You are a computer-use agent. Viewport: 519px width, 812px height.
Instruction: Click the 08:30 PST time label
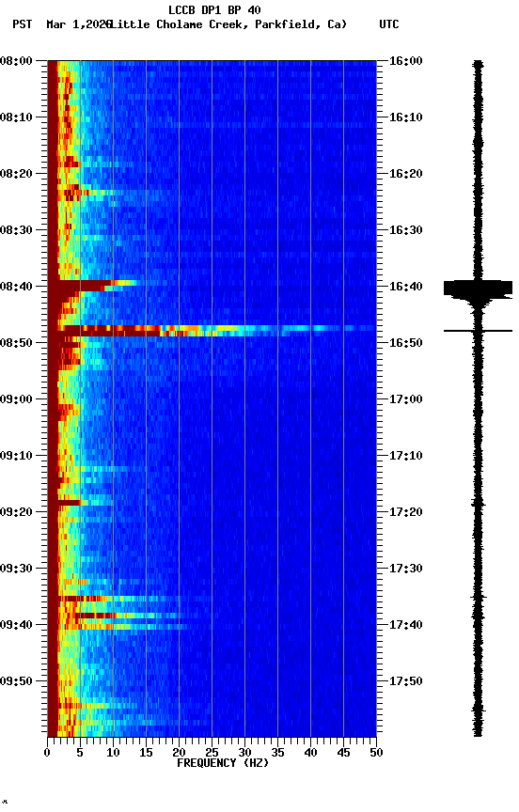click(x=16, y=230)
